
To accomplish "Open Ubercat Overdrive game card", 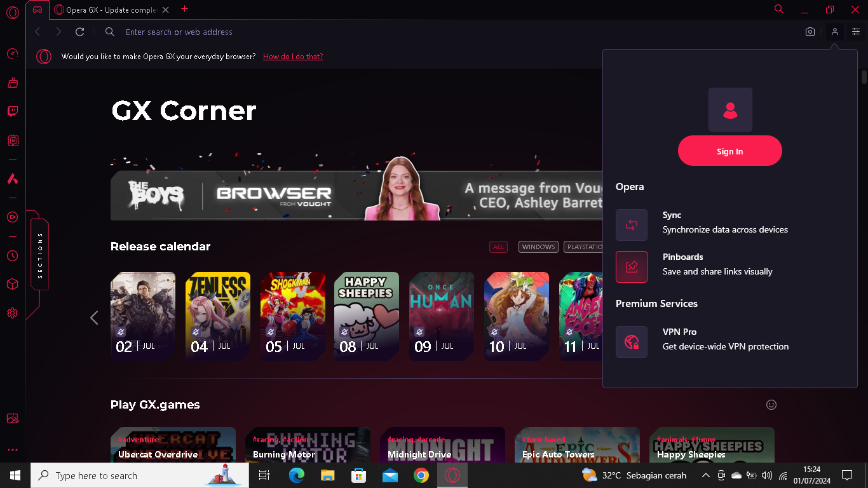I will (x=173, y=445).
